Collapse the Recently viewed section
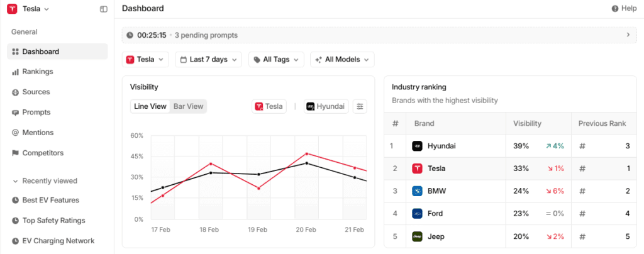 [x=16, y=181]
